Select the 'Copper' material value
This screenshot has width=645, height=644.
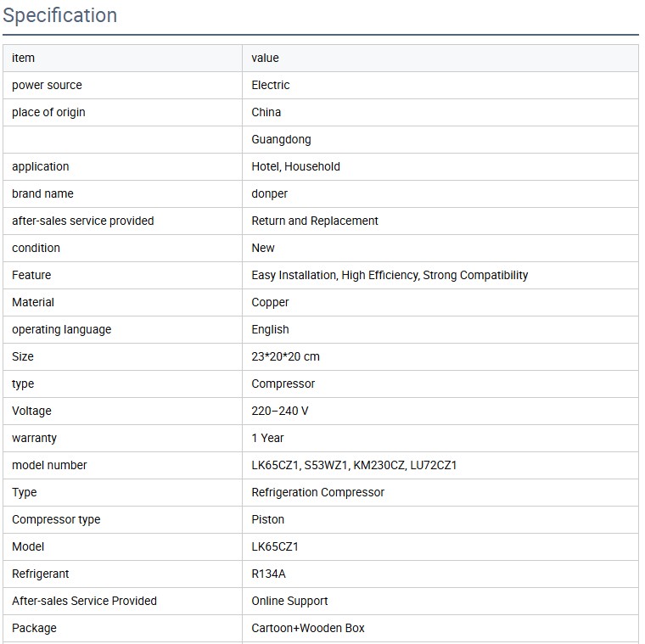270,302
